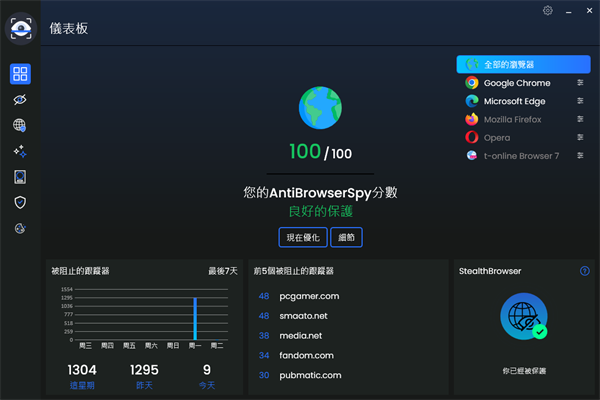The image size is (600, 400).
Task: Click the globe browser icon in sidebar
Action: (20, 125)
